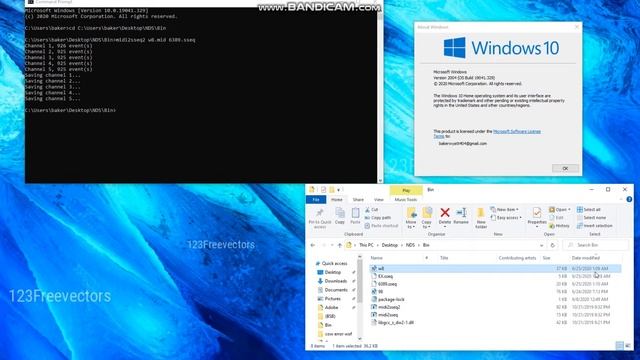Click History in the Open group
This screenshot has height=360, width=640.
559,226
